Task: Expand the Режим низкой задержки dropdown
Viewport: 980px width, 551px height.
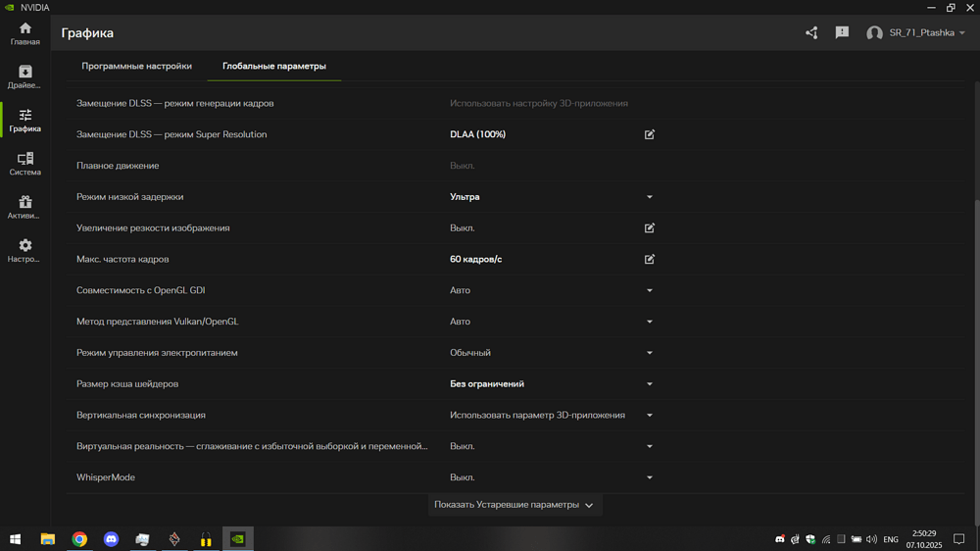Action: pos(649,197)
